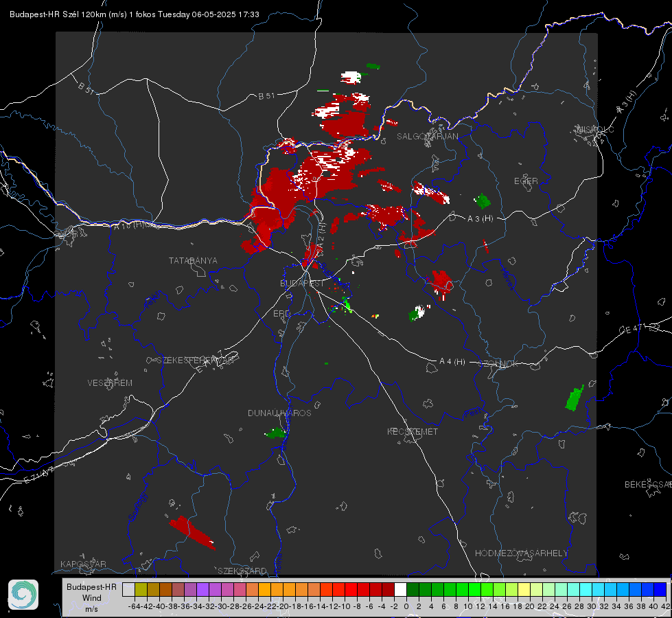Click the 'B 51' label near top center
672x618 pixels.
(x=266, y=96)
